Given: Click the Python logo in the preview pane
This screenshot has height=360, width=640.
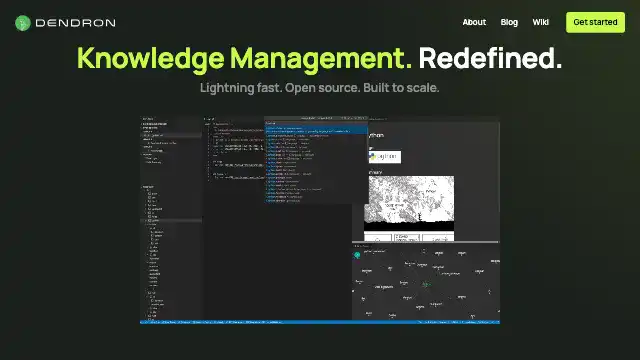Looking at the screenshot, I should tap(384, 157).
